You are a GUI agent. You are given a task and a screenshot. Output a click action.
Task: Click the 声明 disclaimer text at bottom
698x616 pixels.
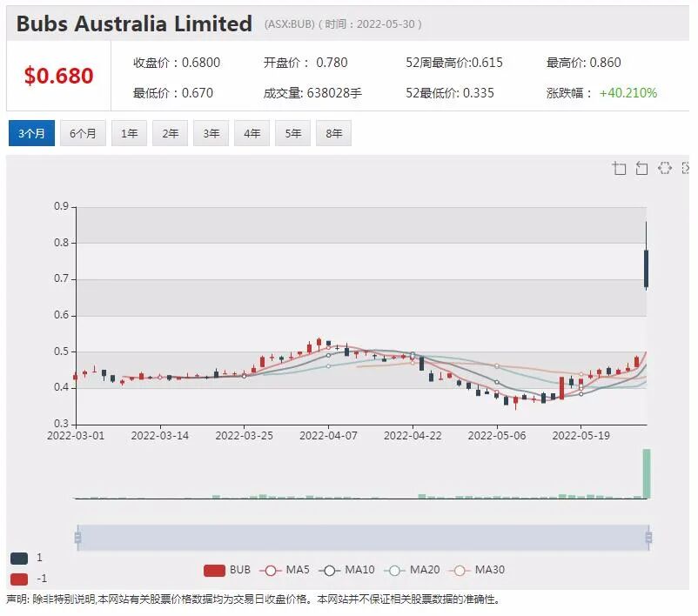[253, 599]
